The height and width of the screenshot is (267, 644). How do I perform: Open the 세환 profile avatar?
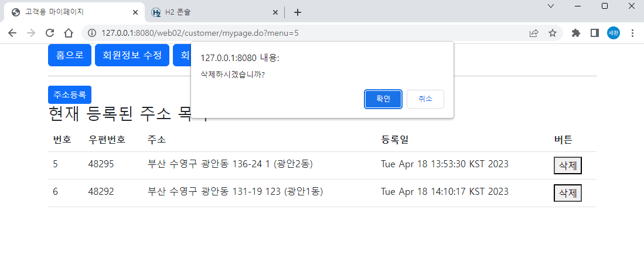[x=613, y=33]
